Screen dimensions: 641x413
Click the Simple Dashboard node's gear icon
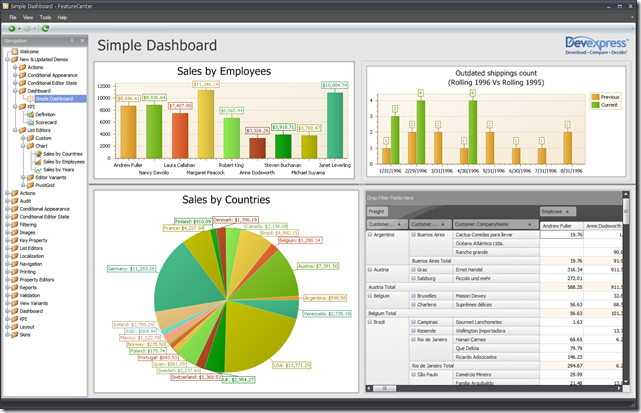30,99
